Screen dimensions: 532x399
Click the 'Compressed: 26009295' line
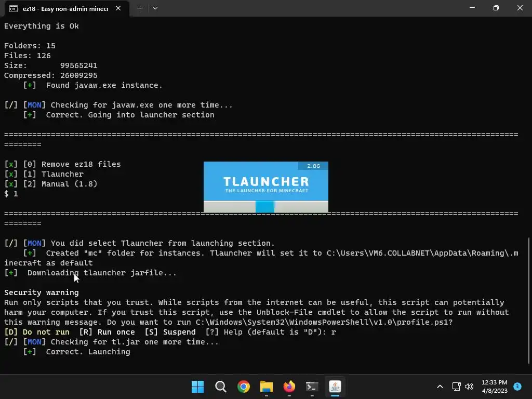[51, 75]
